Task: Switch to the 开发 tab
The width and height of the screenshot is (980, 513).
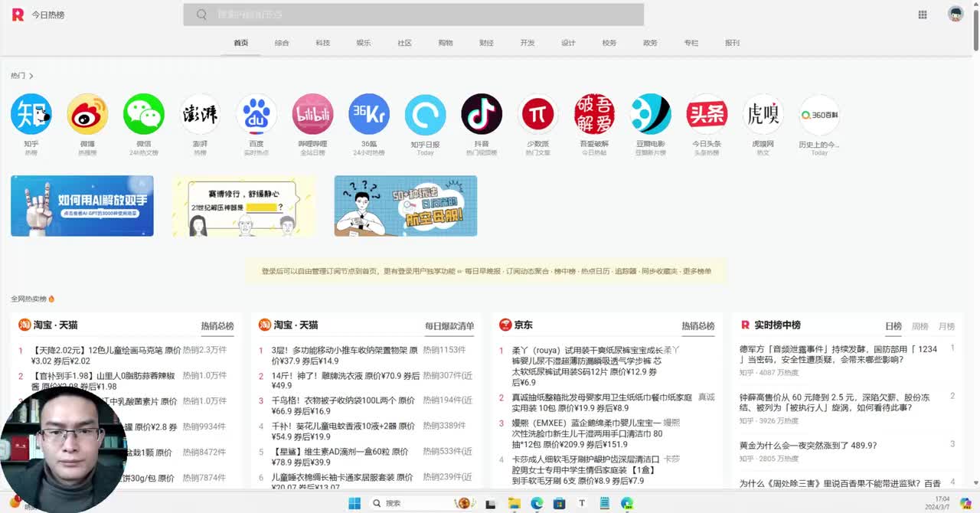Action: 528,43
